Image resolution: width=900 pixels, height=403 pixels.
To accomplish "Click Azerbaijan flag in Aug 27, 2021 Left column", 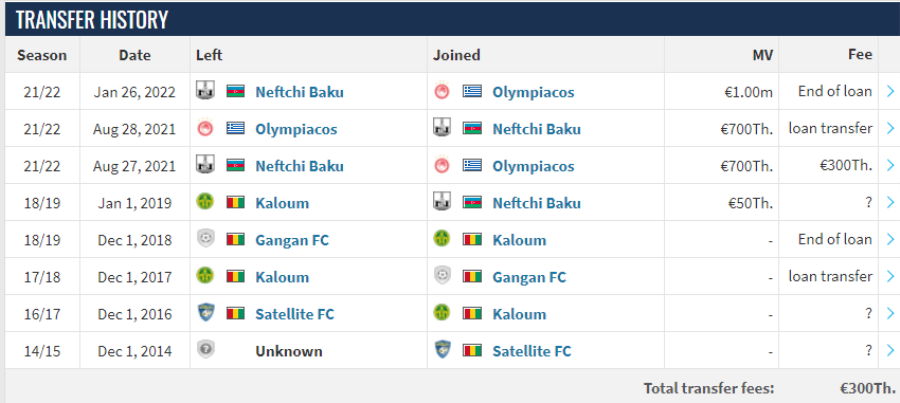I will pos(235,166).
